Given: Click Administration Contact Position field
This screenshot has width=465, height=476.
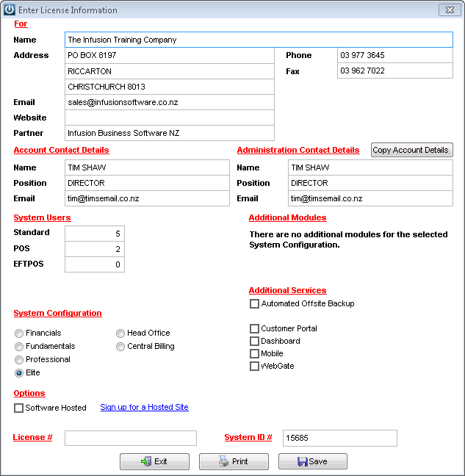Looking at the screenshot, I should (x=370, y=183).
